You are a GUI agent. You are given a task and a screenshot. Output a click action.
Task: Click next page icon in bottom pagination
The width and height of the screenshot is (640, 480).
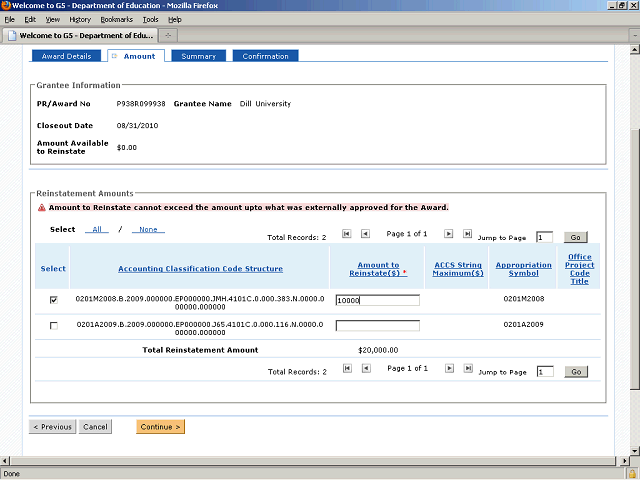(x=449, y=368)
